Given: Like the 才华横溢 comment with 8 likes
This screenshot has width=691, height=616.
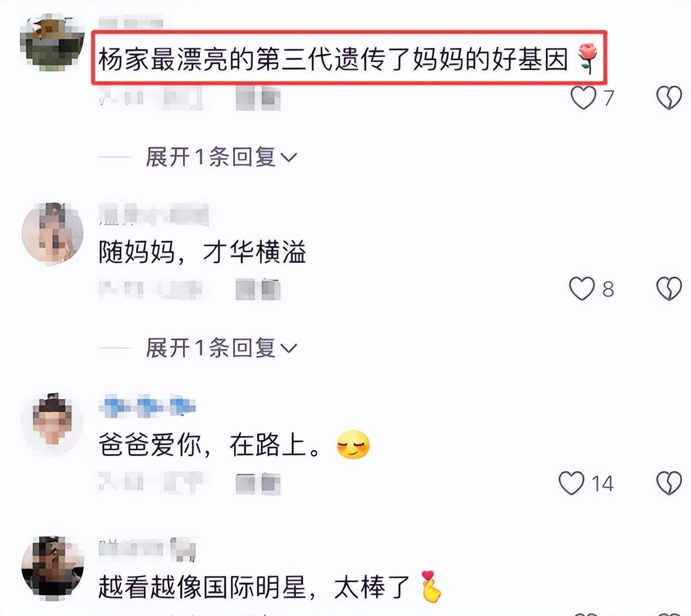Looking at the screenshot, I should point(582,288).
